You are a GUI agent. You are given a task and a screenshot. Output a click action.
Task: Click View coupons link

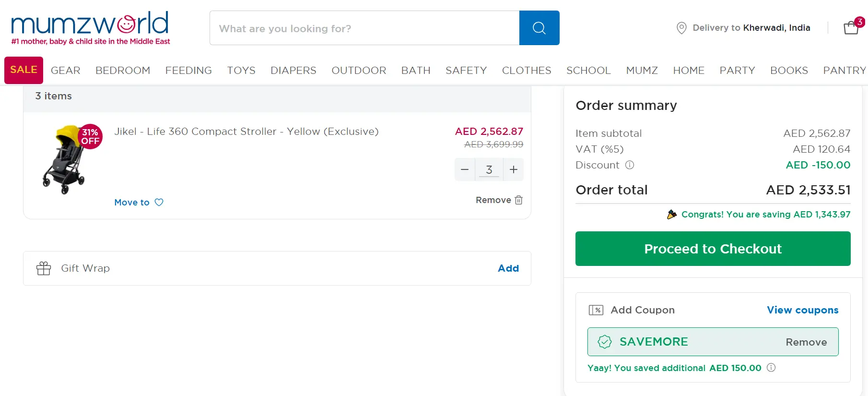click(x=802, y=310)
